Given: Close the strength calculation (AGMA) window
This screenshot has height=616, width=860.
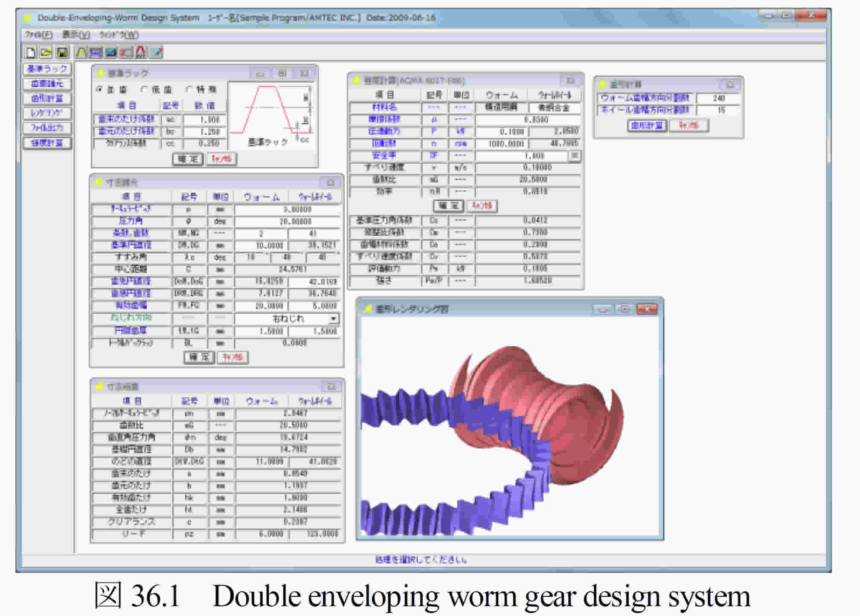Looking at the screenshot, I should click(570, 81).
